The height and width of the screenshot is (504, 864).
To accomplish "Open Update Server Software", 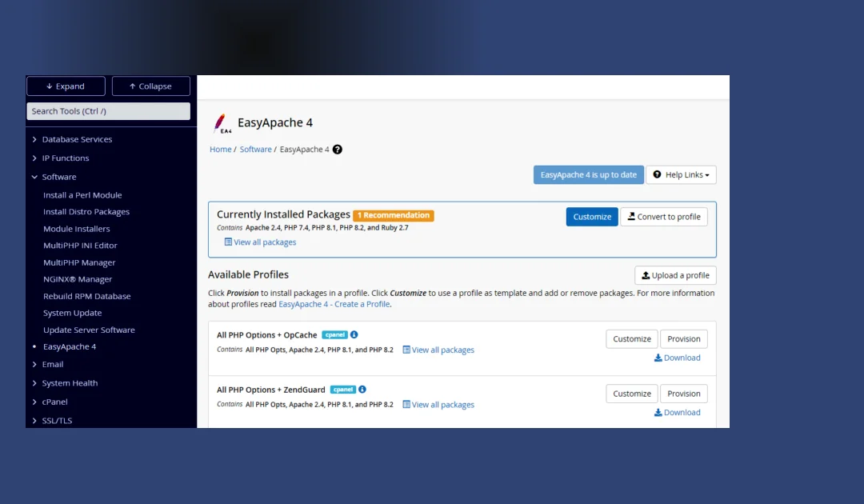I will (x=90, y=330).
